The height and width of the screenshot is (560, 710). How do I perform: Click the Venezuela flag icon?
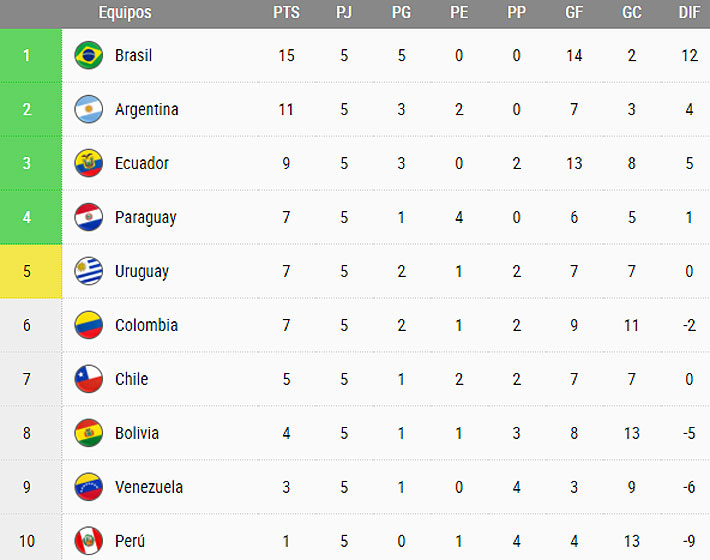pyautogui.click(x=89, y=487)
